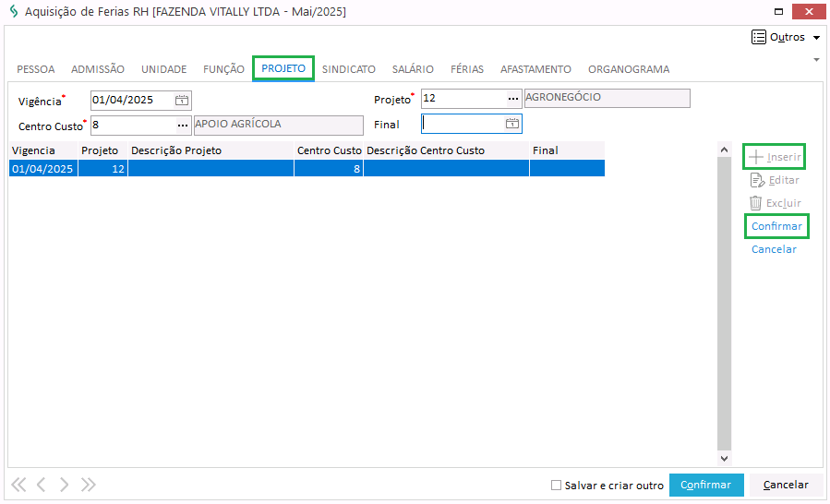830x504 pixels.
Task: Go to the next record arrow
Action: click(x=64, y=485)
